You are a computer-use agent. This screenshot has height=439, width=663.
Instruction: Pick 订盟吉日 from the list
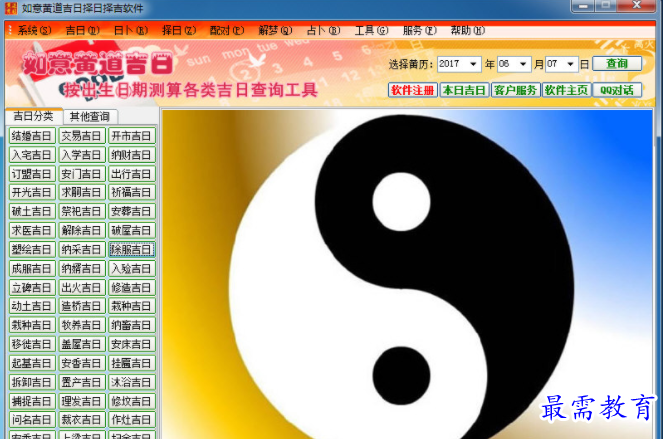pyautogui.click(x=32, y=174)
